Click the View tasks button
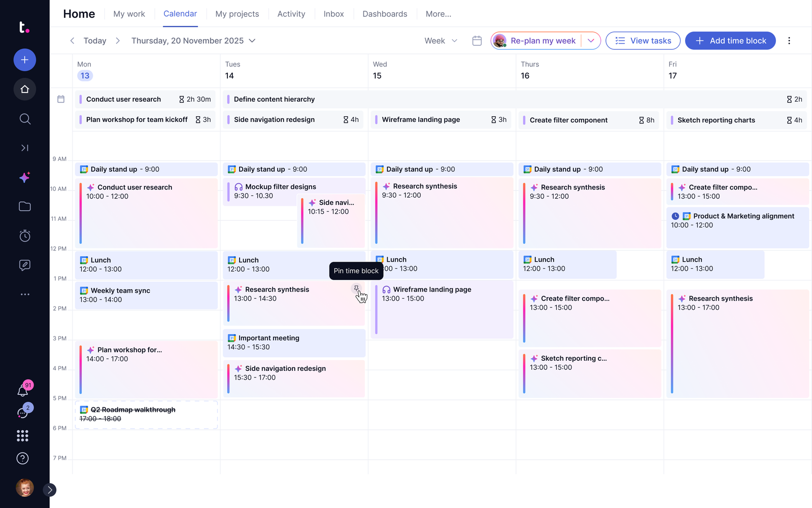The image size is (812, 508). (x=643, y=41)
